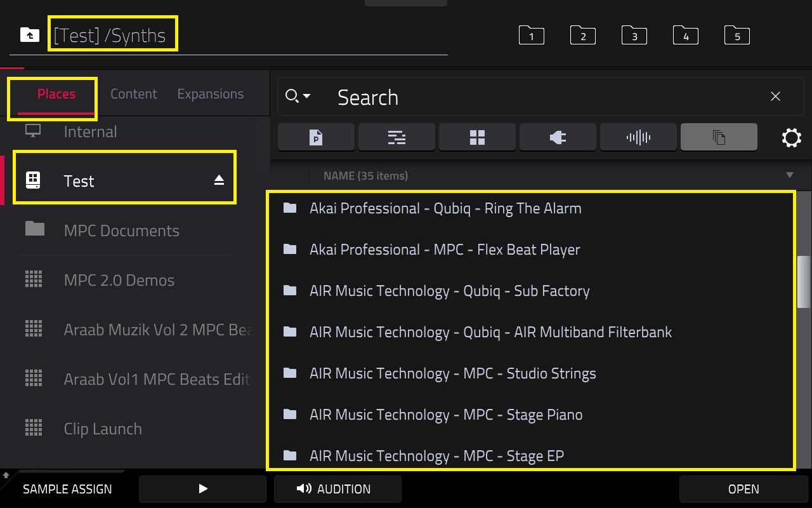Open folder shortcut 2
The image size is (812, 508).
pos(583,36)
